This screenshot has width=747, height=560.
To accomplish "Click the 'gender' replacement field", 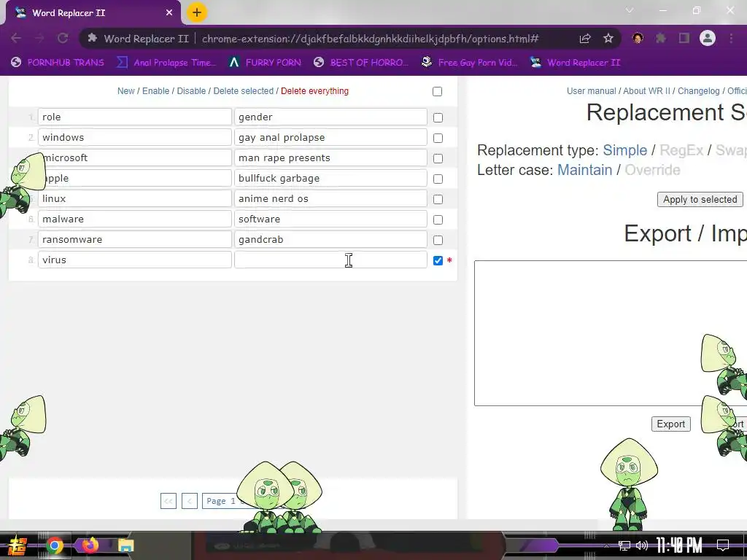I will tap(330, 117).
